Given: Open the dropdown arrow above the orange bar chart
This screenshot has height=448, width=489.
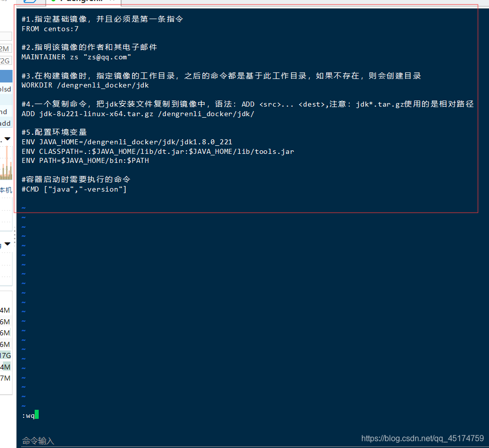Looking at the screenshot, I should 8,138.
